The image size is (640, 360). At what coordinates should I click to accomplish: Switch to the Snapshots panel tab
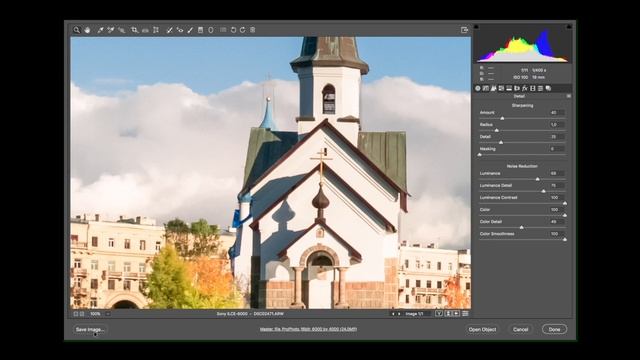548,88
